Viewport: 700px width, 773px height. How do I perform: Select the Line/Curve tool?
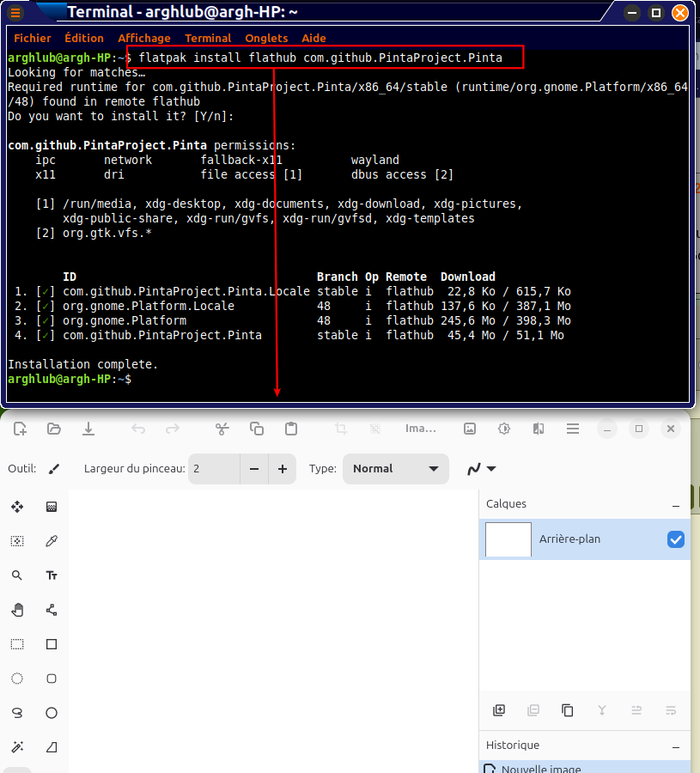click(x=52, y=610)
